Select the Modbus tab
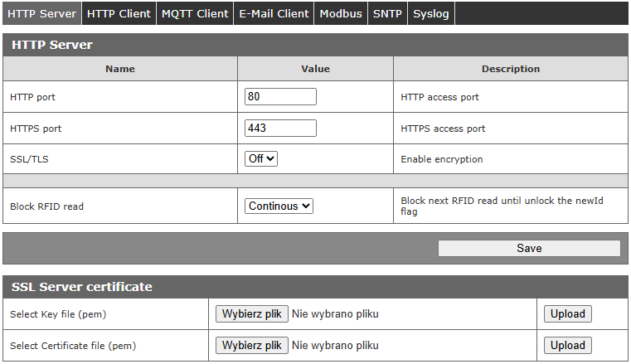The image size is (631, 364). pyautogui.click(x=341, y=13)
